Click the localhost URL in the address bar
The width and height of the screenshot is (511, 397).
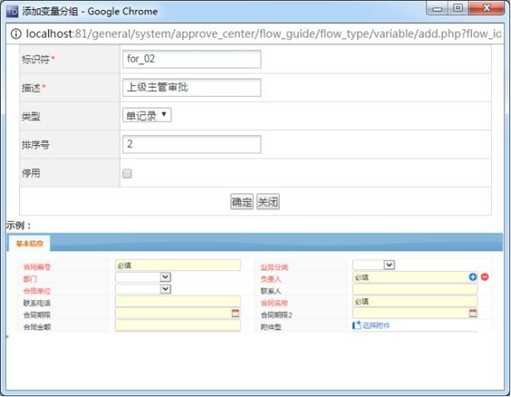(x=263, y=34)
